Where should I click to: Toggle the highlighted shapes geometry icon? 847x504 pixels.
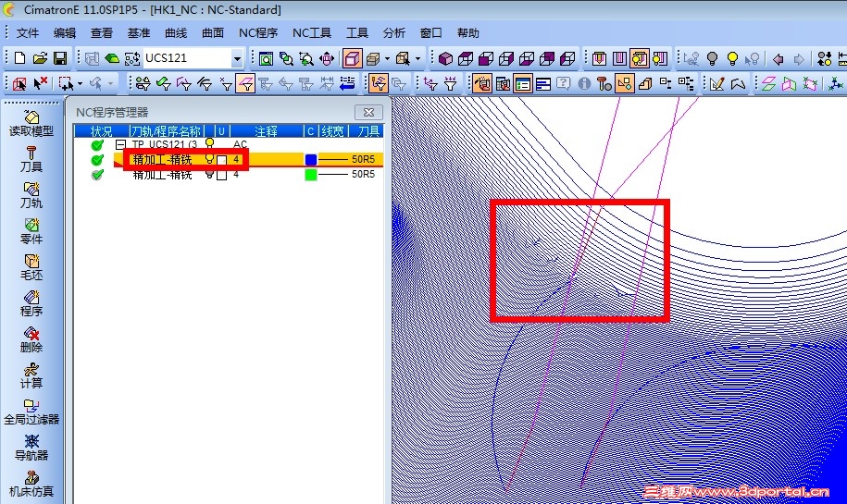[x=624, y=83]
